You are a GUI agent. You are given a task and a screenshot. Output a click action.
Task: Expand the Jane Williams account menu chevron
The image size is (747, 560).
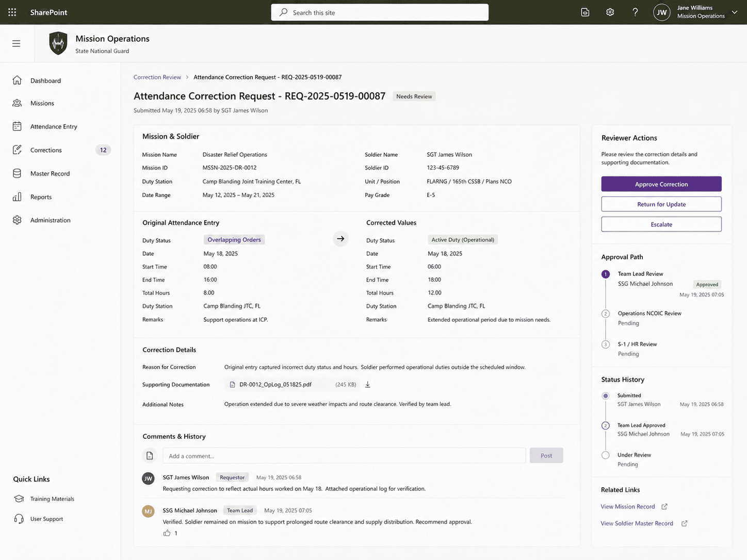pos(734,12)
